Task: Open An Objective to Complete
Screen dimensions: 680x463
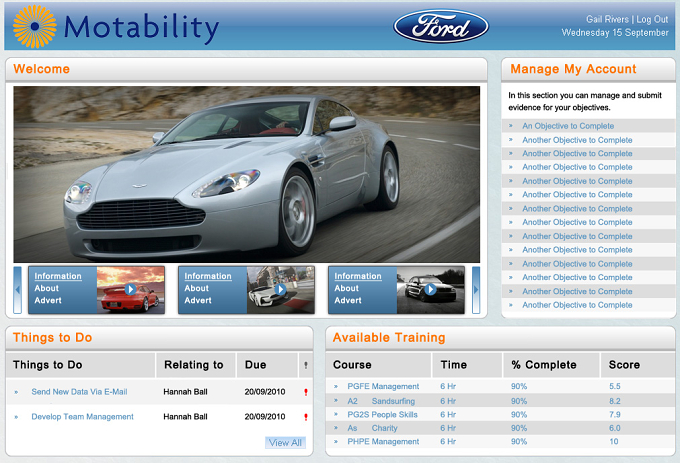Action: pyautogui.click(x=568, y=126)
